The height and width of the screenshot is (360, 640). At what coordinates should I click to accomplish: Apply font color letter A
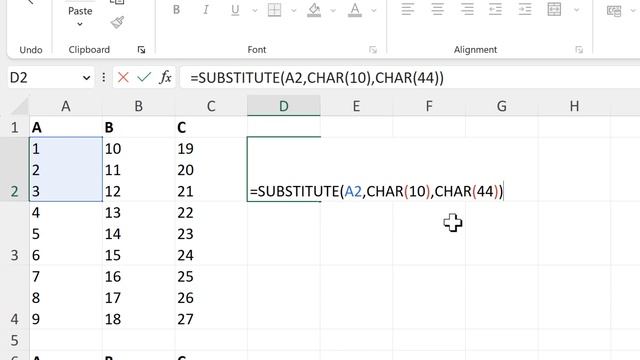(x=355, y=10)
